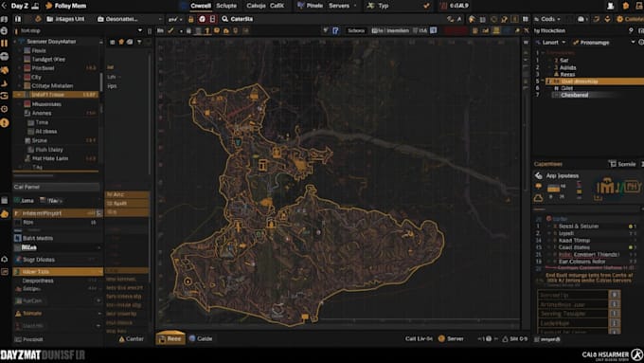The width and height of the screenshot is (644, 363).
Task: Click the blue square icon after ISA
Action: click(x=434, y=30)
